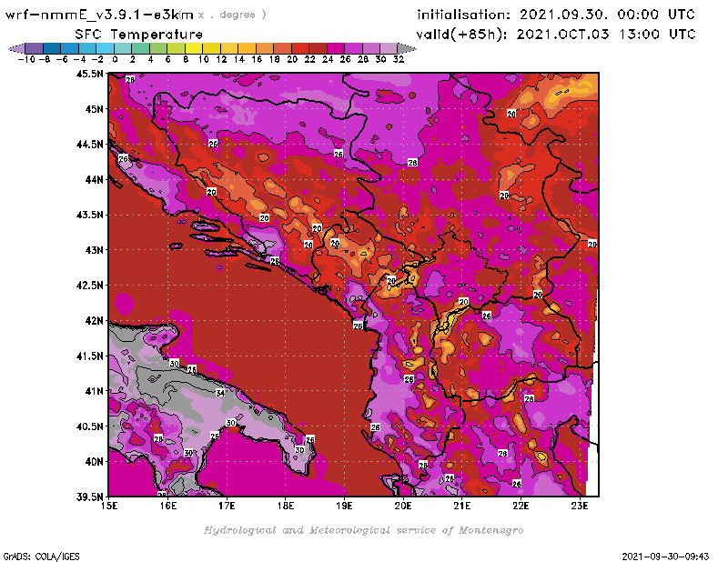Click the 45N latitude axis label
The height and width of the screenshot is (562, 728).
tap(91, 109)
